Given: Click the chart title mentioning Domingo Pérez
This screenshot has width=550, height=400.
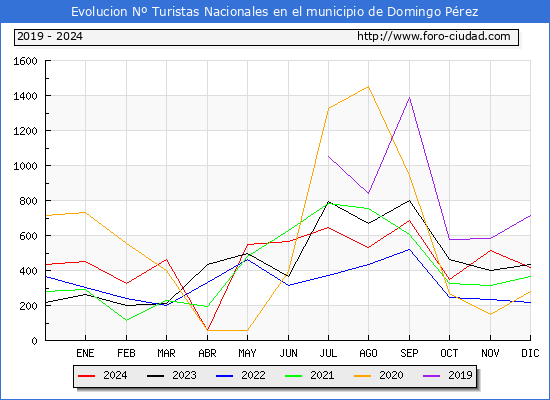Looking at the screenshot, I should 274,12.
